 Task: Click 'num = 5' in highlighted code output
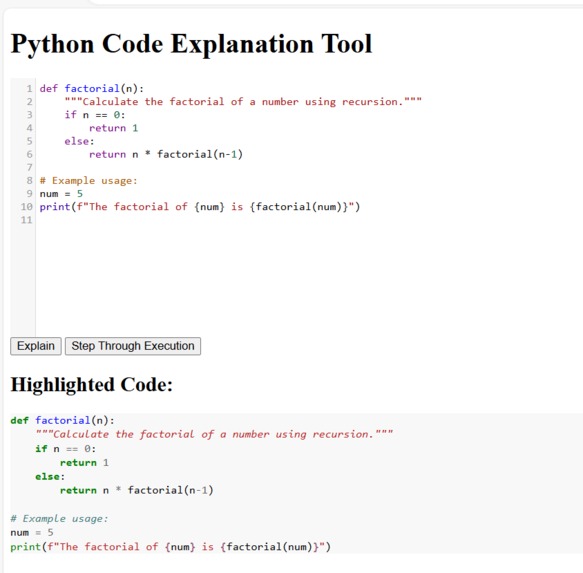click(32, 532)
